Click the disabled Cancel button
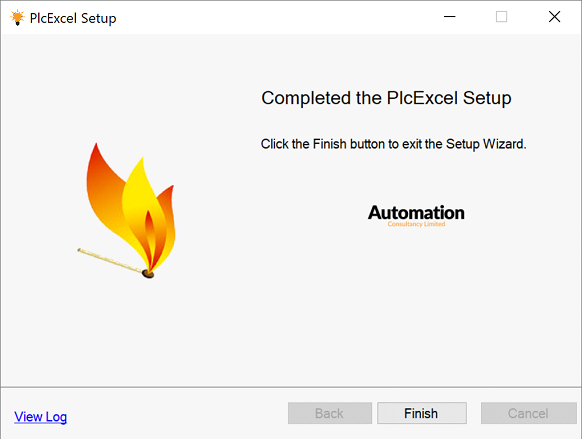 coord(528,413)
